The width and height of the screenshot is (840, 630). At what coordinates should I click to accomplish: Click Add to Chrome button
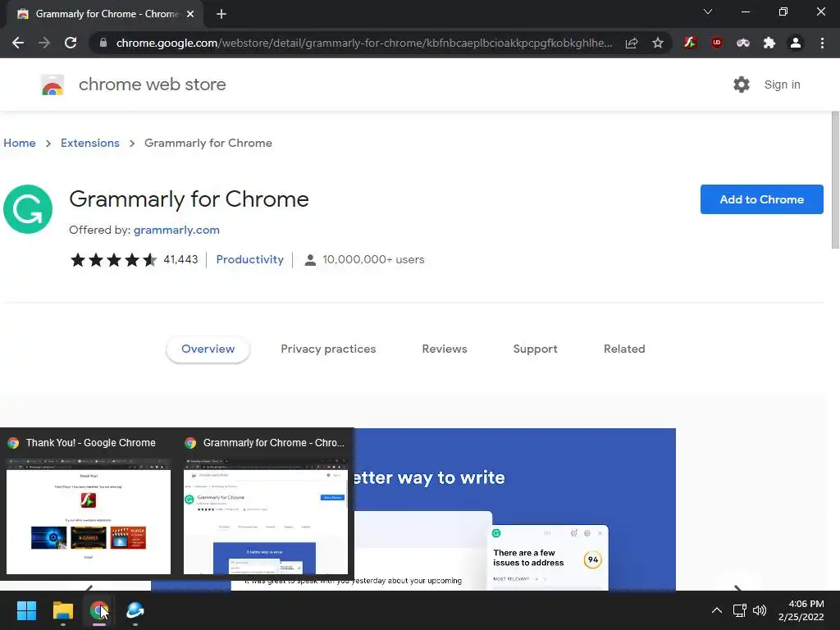(x=761, y=199)
